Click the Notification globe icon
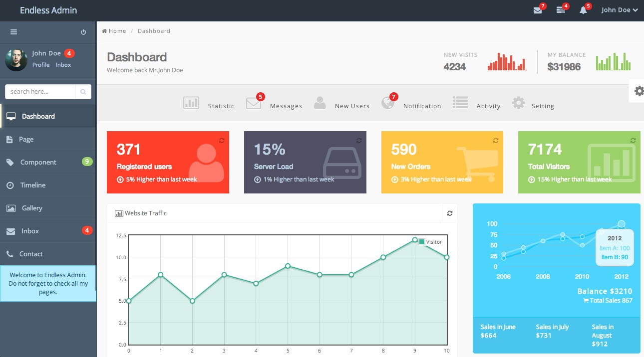The image size is (644, 357). [x=387, y=103]
